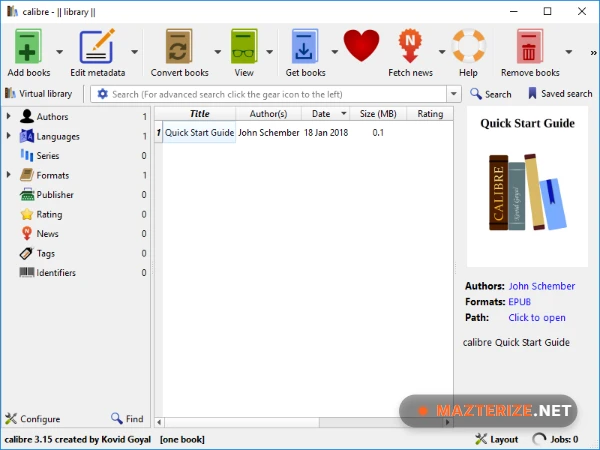This screenshot has width=600, height=450.
Task: Select the Rating star category
Action: pyautogui.click(x=49, y=214)
